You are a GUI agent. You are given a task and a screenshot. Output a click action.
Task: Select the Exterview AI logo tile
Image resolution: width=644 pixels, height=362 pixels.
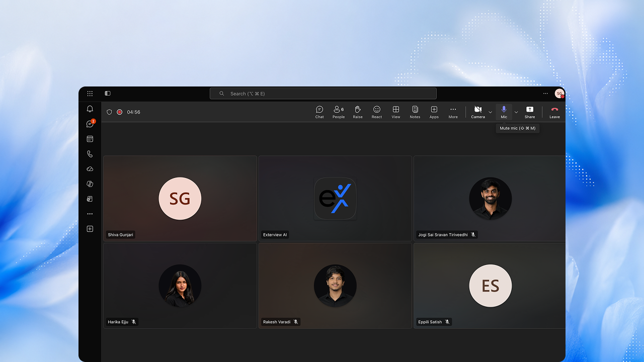click(336, 199)
